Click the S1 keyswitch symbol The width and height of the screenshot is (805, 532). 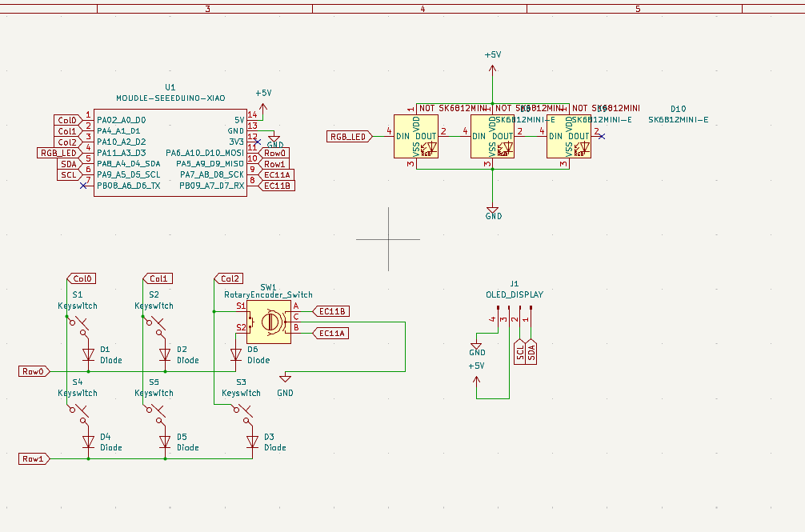tap(78, 328)
